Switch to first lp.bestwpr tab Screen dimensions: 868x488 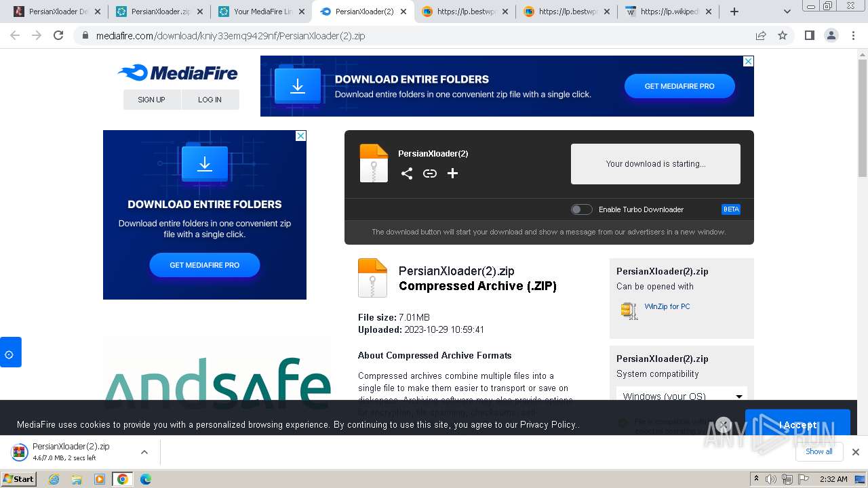[x=465, y=12]
